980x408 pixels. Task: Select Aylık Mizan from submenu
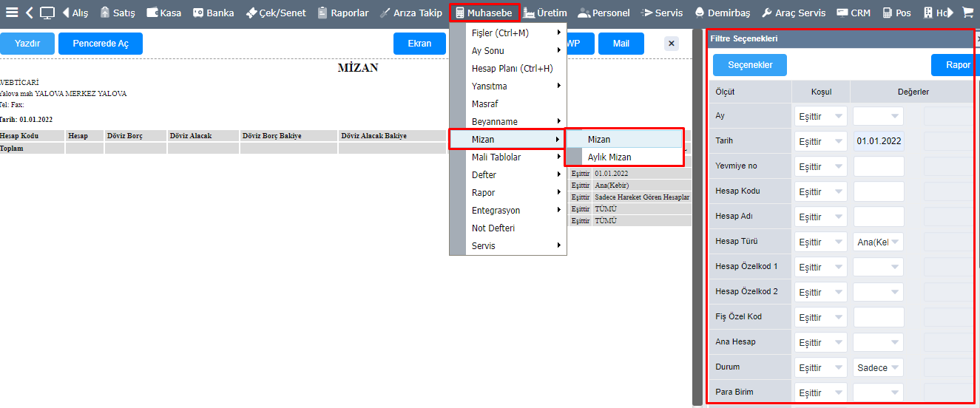coord(609,157)
